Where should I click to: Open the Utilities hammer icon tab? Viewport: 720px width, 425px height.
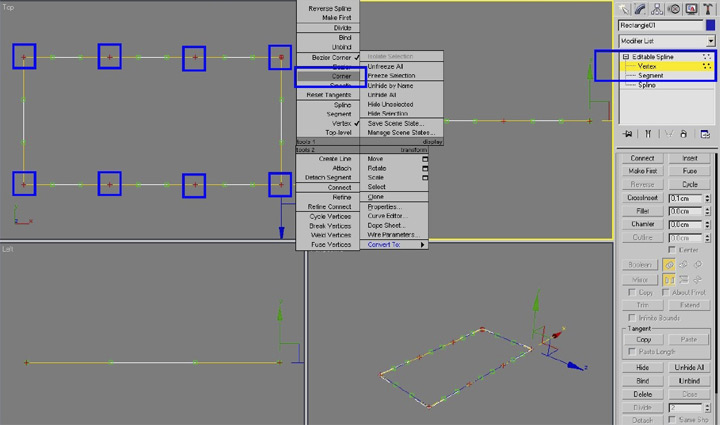[708, 8]
